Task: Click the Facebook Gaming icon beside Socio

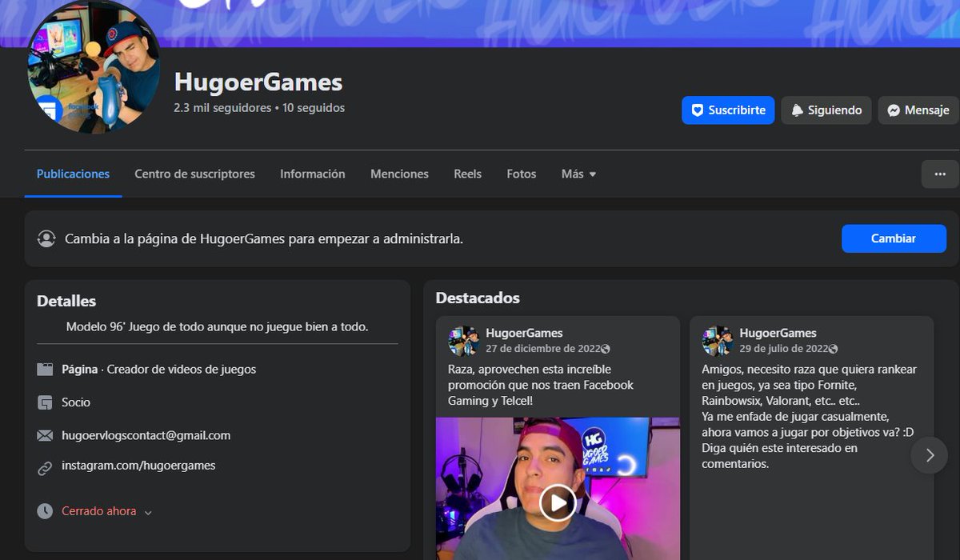Action: (x=44, y=402)
